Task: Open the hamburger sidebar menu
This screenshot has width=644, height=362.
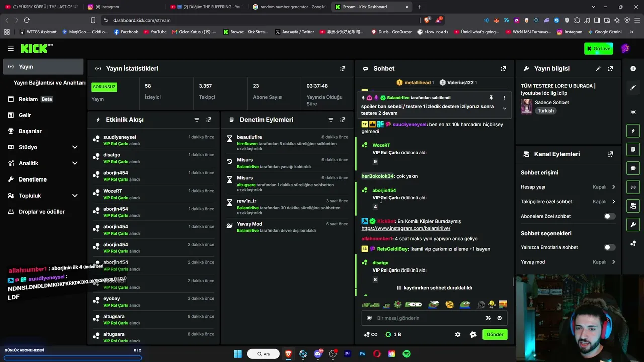Action: 11,49
